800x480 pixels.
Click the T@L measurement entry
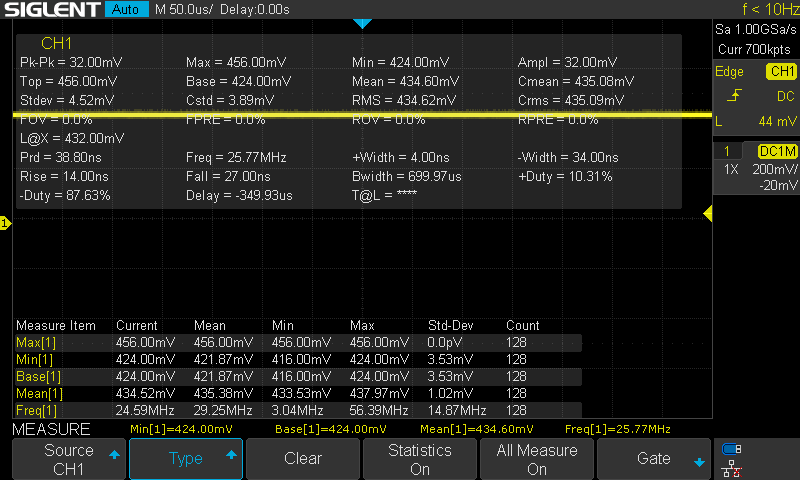pyautogui.click(x=384, y=195)
